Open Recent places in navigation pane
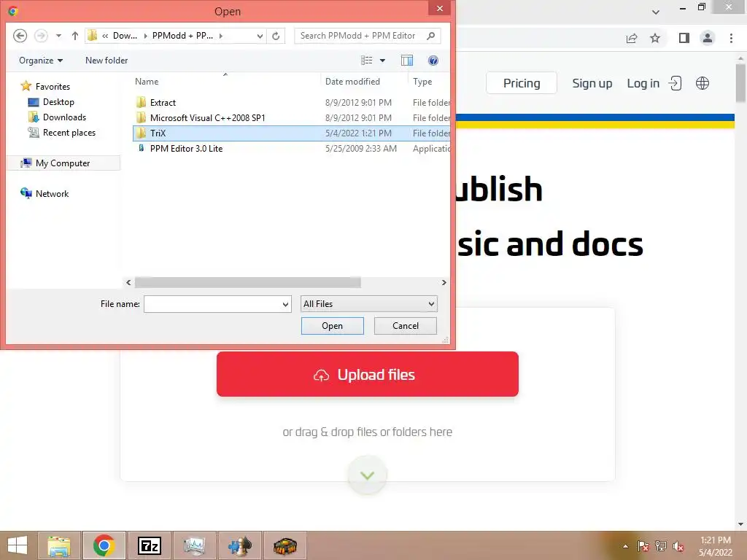This screenshot has width=747, height=560. coord(69,133)
